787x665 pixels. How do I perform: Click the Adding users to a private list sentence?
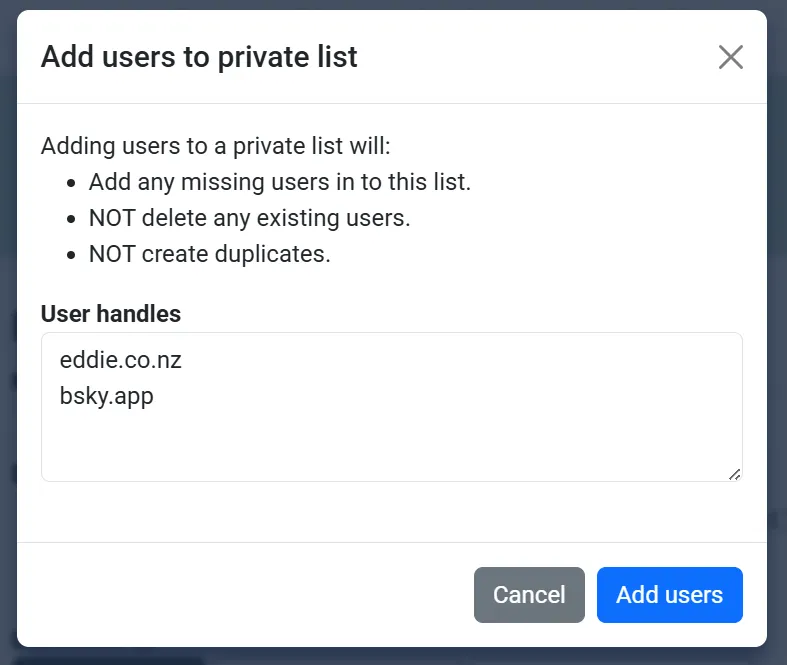[215, 147]
